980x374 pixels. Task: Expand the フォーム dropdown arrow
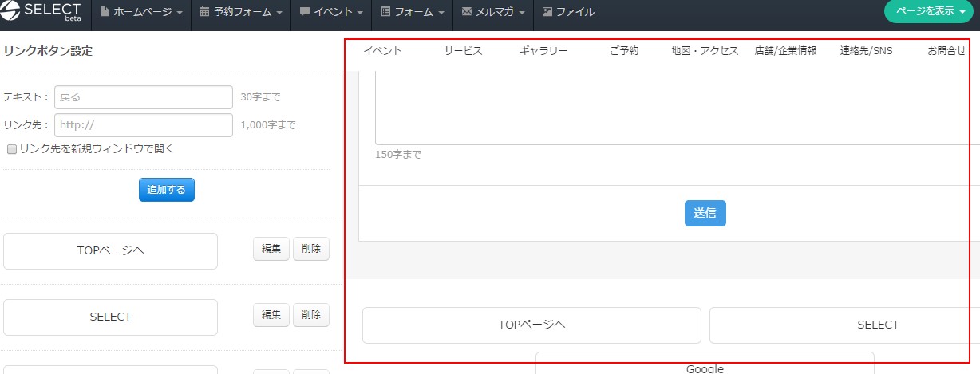pyautogui.click(x=441, y=13)
